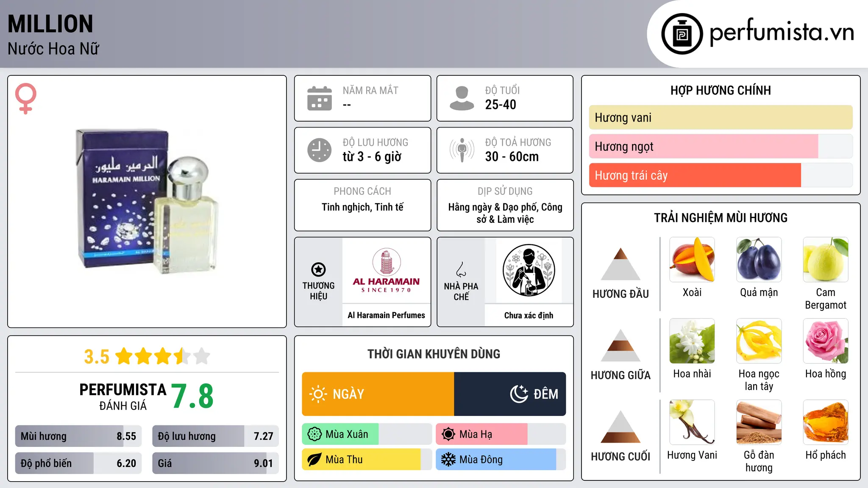Select the Hương Vani vanilla note image

click(x=692, y=422)
